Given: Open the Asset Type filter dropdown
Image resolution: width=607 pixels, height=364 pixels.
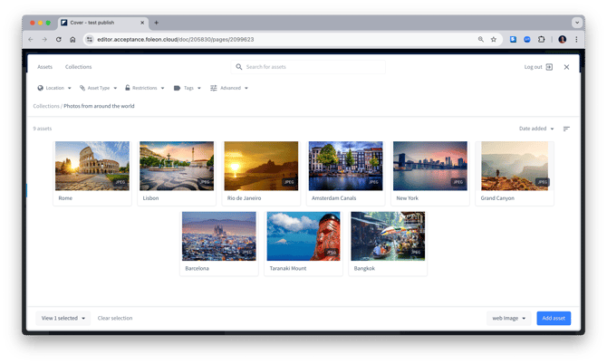Looking at the screenshot, I should click(x=98, y=88).
